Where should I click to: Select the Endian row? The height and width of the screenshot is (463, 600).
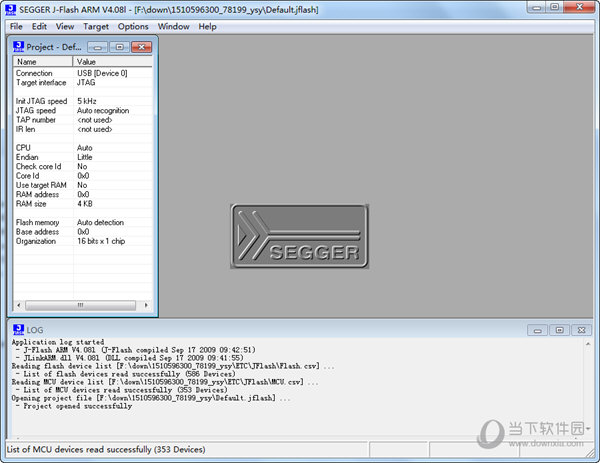pos(83,157)
